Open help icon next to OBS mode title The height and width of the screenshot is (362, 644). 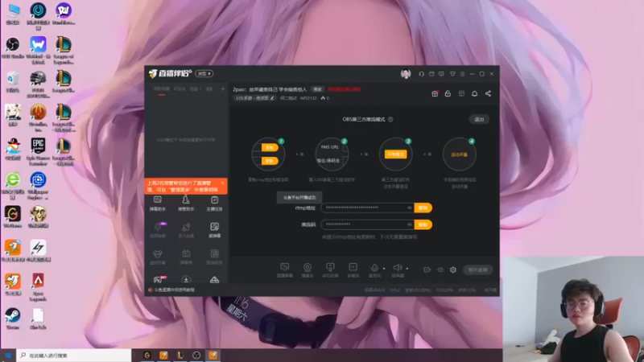(x=390, y=119)
